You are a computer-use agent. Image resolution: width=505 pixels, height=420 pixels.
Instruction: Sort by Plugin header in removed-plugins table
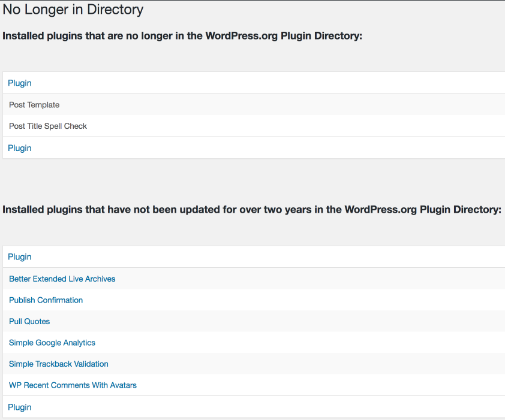[x=20, y=83]
